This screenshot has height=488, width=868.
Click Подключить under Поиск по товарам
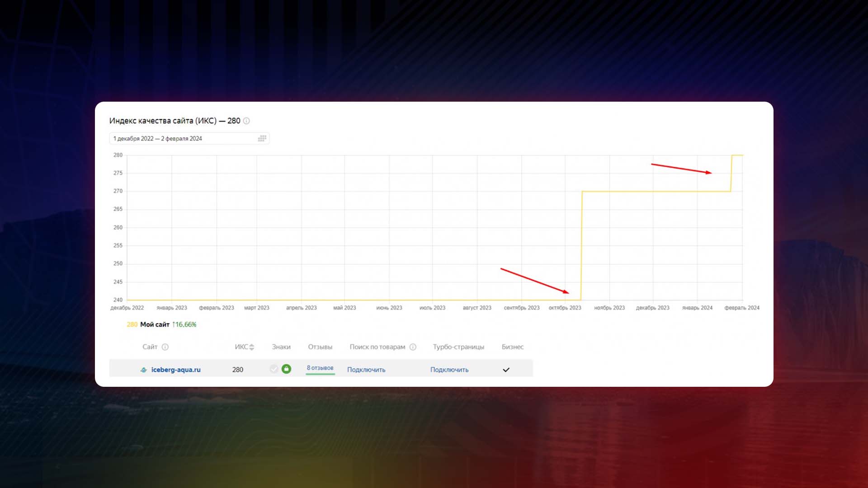click(366, 370)
